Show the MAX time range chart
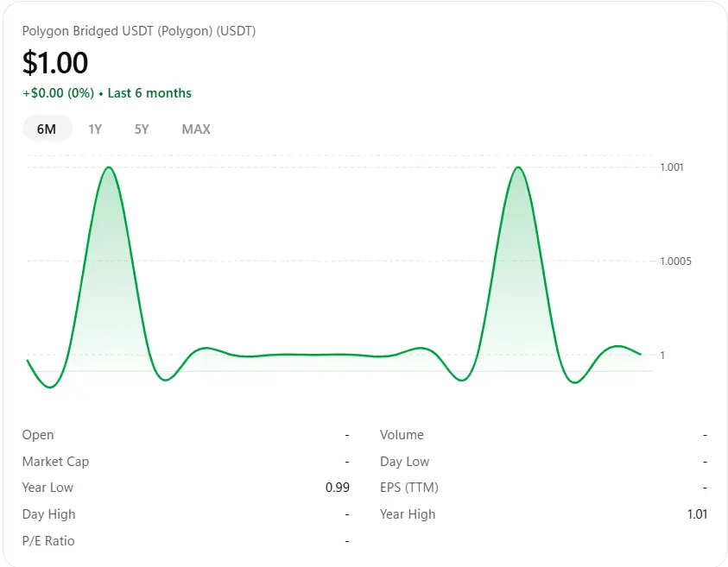Viewport: 728px width, 567px height. point(196,129)
